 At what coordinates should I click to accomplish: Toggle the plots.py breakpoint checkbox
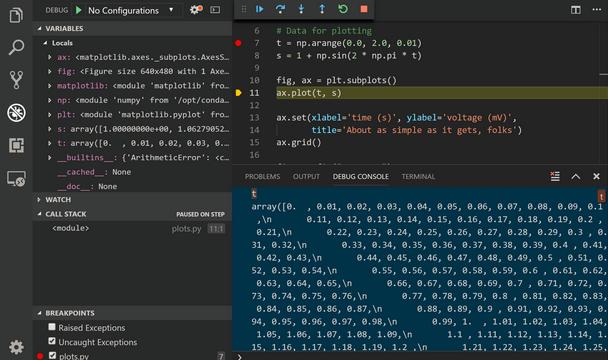coord(52,355)
